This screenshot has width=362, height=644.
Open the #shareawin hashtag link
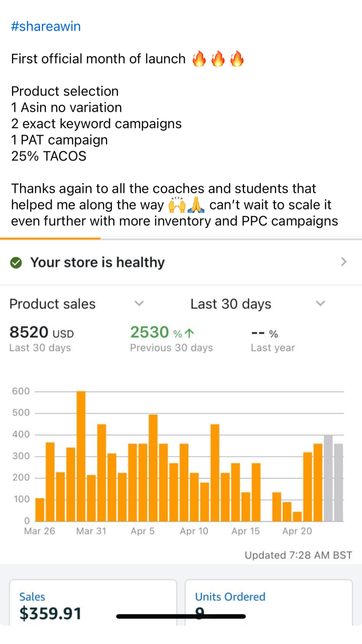(x=46, y=26)
